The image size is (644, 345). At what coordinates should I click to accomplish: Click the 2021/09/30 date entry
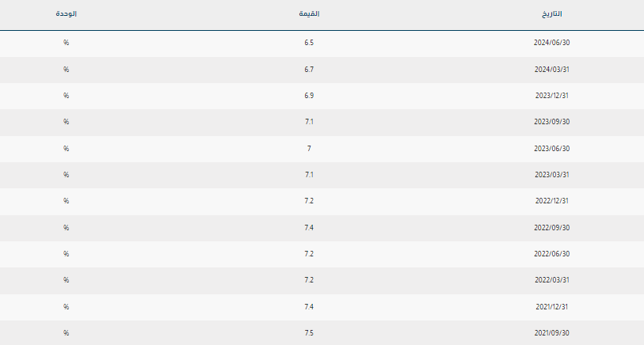click(x=552, y=333)
